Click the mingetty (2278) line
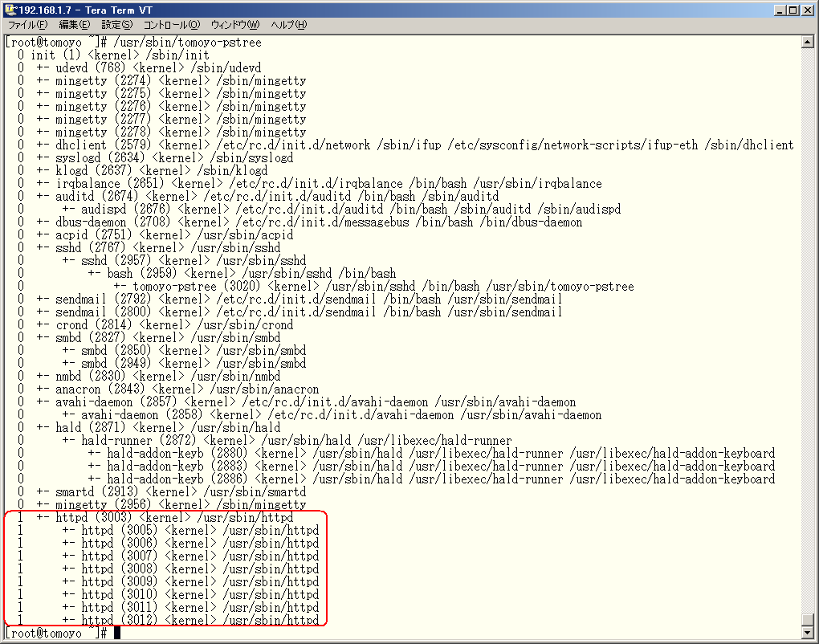The height and width of the screenshot is (644, 819). (x=161, y=132)
